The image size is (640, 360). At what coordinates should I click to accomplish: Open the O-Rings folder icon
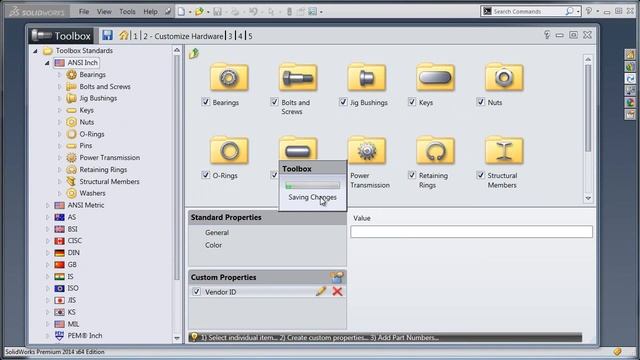[x=229, y=150]
